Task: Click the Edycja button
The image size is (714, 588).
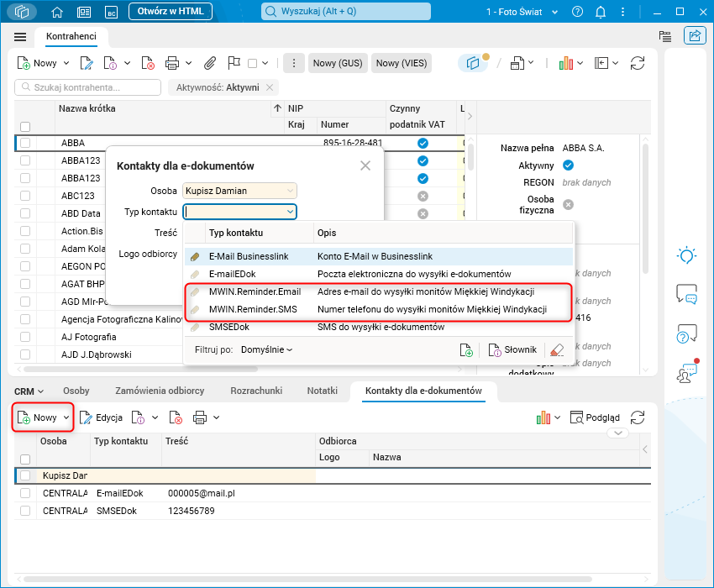Action: [x=101, y=417]
